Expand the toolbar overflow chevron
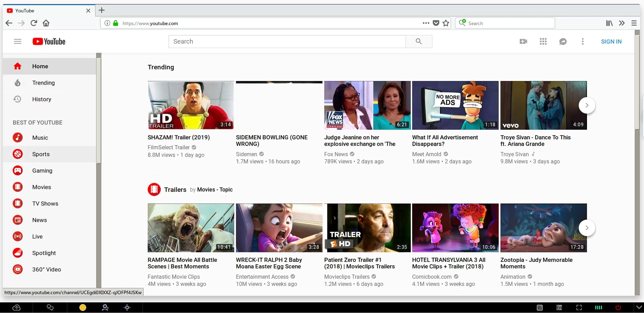The image size is (644, 313). (x=622, y=23)
